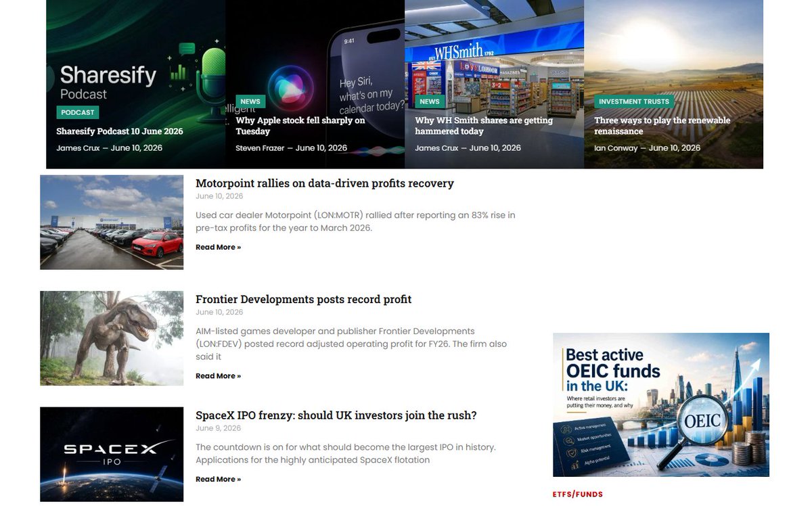Open 'Why WH Smith shares are getting hammered today'
The height and width of the screenshot is (506, 812).
(484, 126)
